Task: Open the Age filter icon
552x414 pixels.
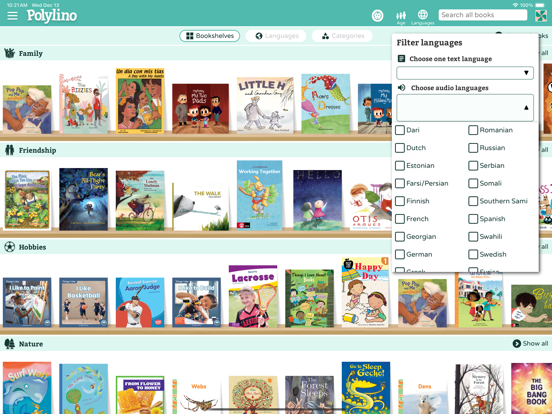Action: tap(401, 17)
